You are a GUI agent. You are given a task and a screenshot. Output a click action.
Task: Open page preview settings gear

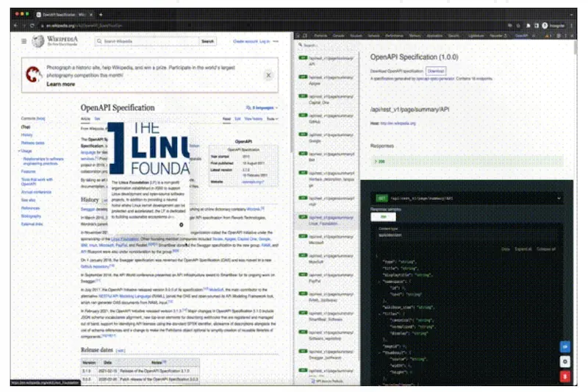click(x=181, y=225)
